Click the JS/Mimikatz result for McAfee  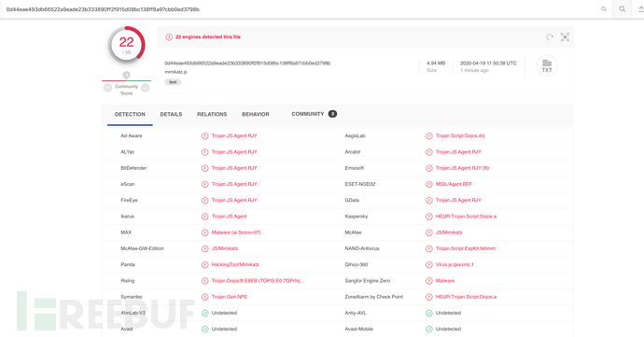(x=449, y=232)
